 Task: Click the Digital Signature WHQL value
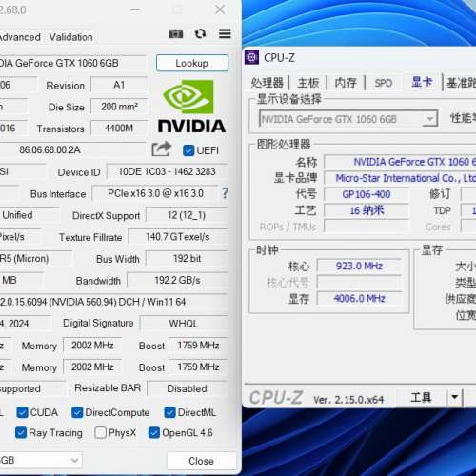click(184, 324)
